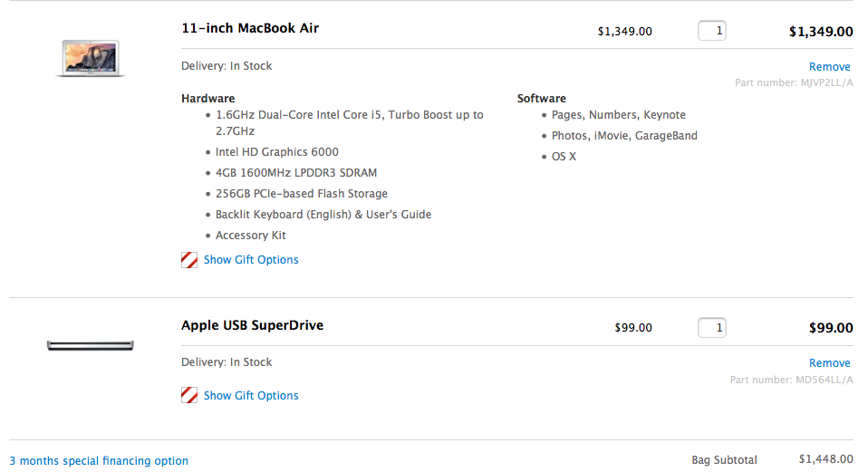Viewport: 868px width, 472px height.
Task: Open the MacBook Air product thumbnail
Action: click(x=91, y=58)
